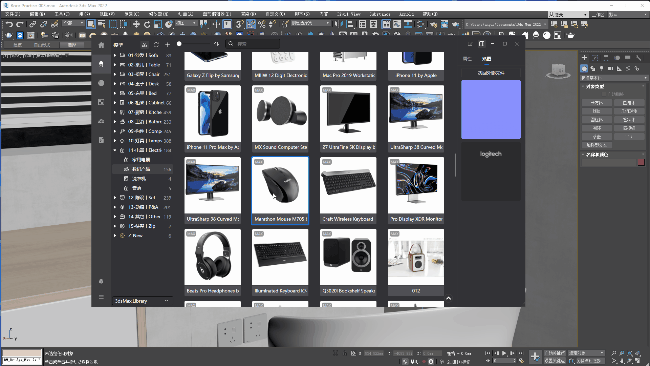The width and height of the screenshot is (650, 366).
Task: Click the redo arrow in 3ds Max toolbar
Action: [19, 24]
